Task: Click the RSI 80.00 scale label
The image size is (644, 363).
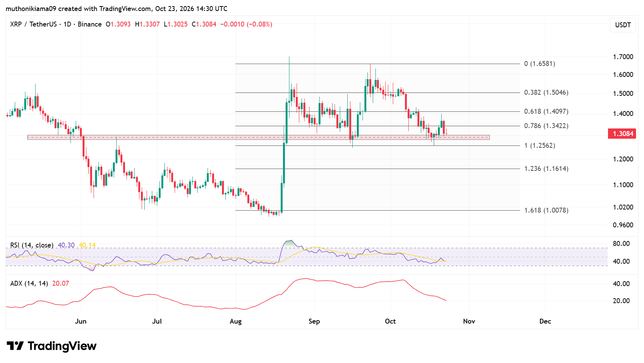Action: click(x=621, y=244)
